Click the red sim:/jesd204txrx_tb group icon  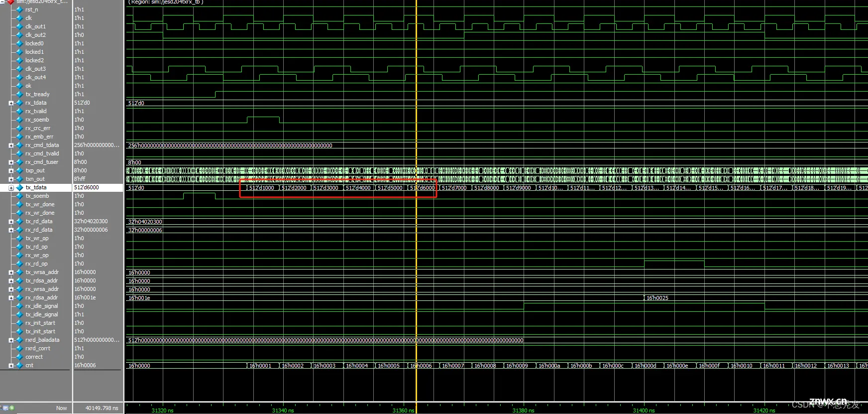click(10, 2)
